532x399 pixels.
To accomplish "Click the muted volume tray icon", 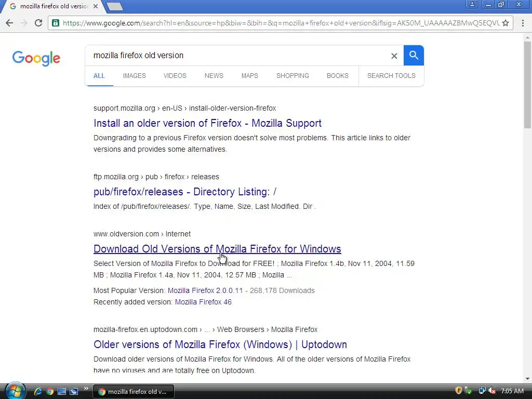I will coord(492,391).
